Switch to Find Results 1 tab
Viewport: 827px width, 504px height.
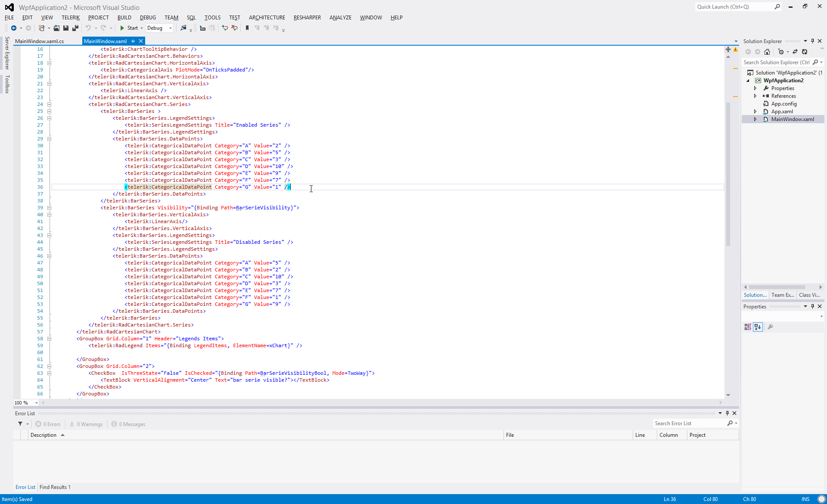(55, 487)
